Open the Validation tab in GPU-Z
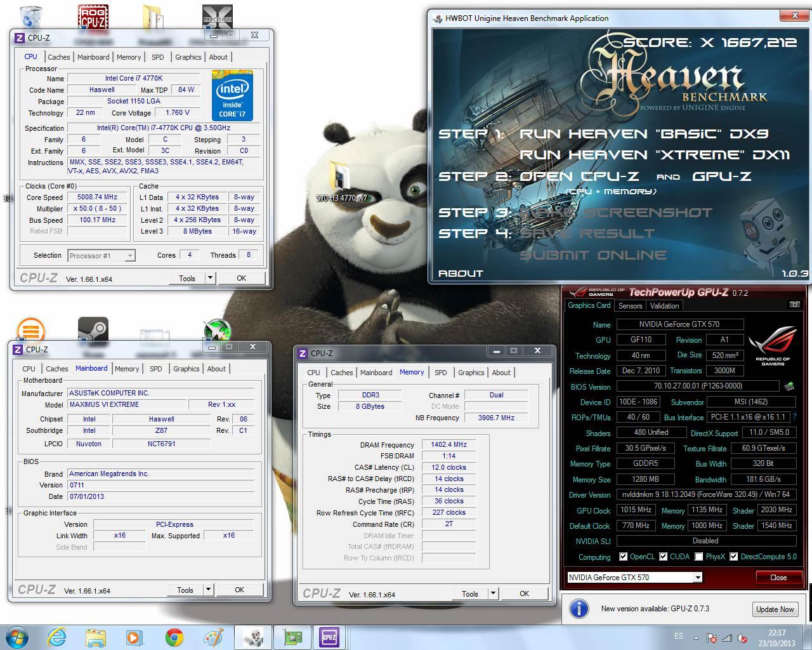812x650 pixels. (664, 306)
